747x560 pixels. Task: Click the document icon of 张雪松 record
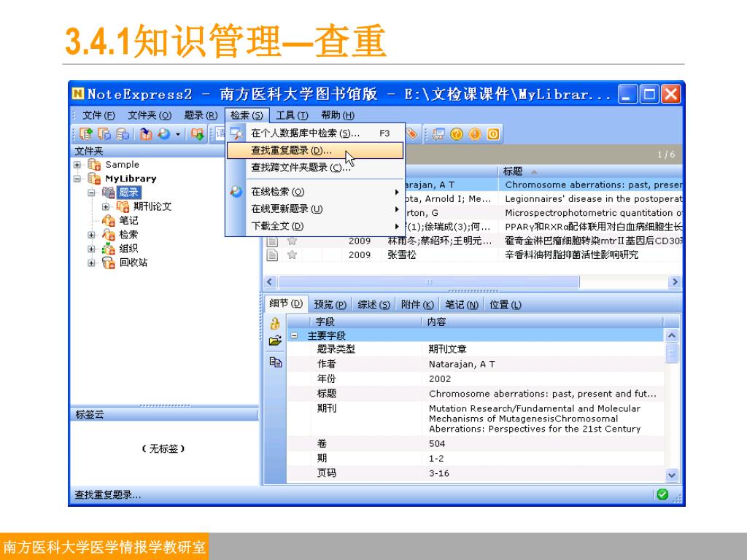coord(272,254)
